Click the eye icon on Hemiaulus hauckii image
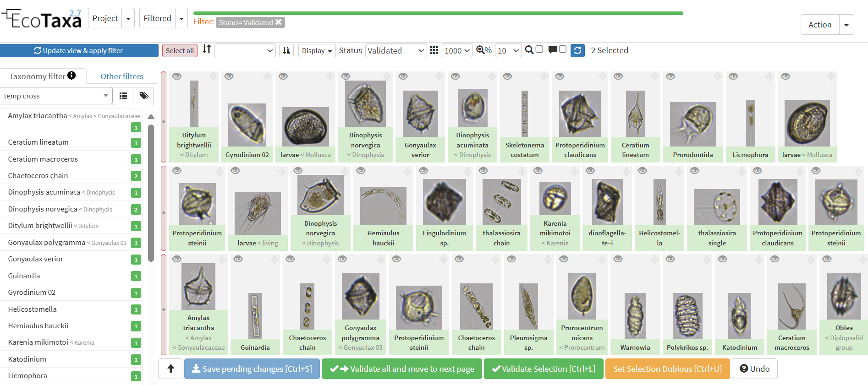Image resolution: width=868 pixels, height=385 pixels. pos(361,171)
